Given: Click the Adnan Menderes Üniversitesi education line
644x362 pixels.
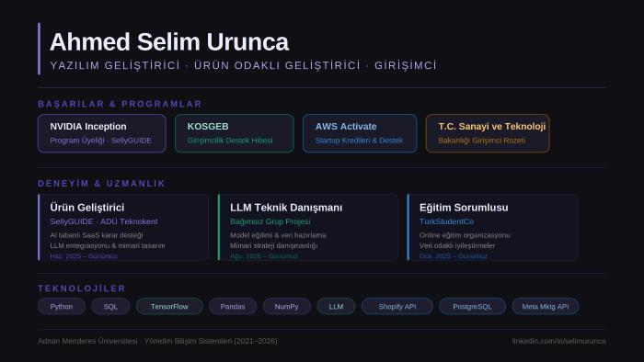Looking at the screenshot, I should click(x=157, y=341).
